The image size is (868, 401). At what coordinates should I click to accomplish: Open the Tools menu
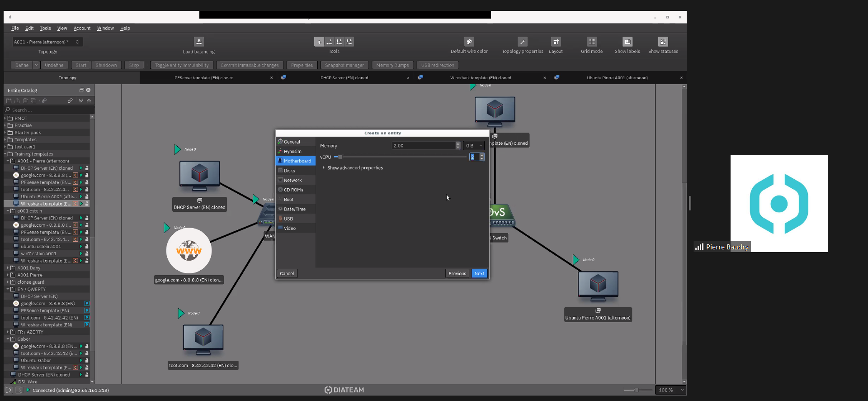(x=45, y=28)
